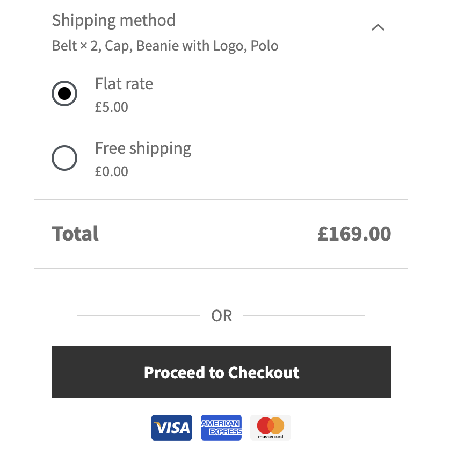Click the Free shipping label text
The image size is (450, 476).
[x=143, y=148]
